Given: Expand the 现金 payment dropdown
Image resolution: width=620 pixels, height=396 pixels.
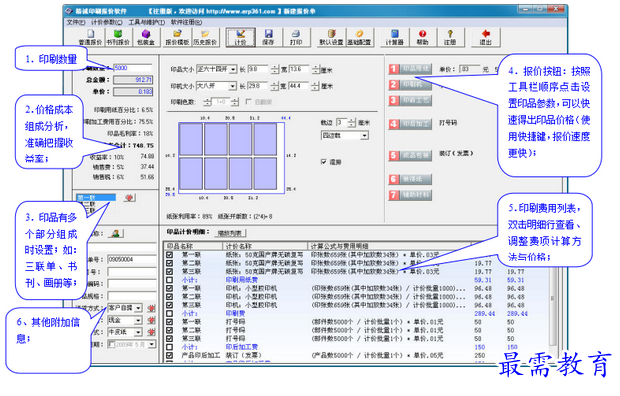Looking at the screenshot, I should [x=138, y=320].
